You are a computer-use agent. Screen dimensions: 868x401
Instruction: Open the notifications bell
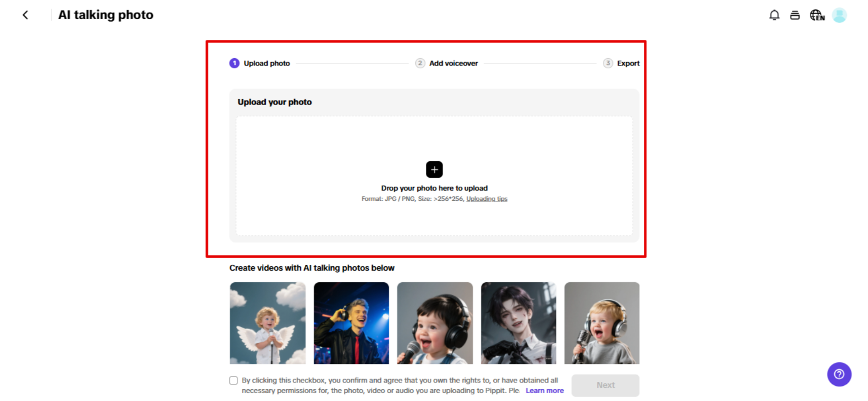pyautogui.click(x=774, y=15)
